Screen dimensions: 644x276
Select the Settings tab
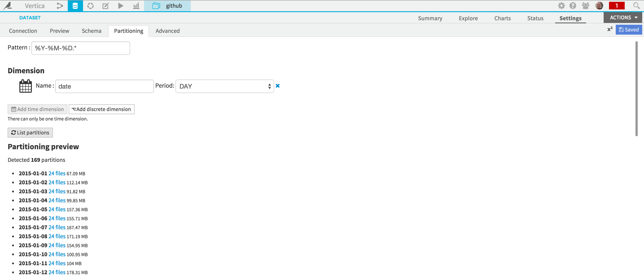[x=570, y=18]
